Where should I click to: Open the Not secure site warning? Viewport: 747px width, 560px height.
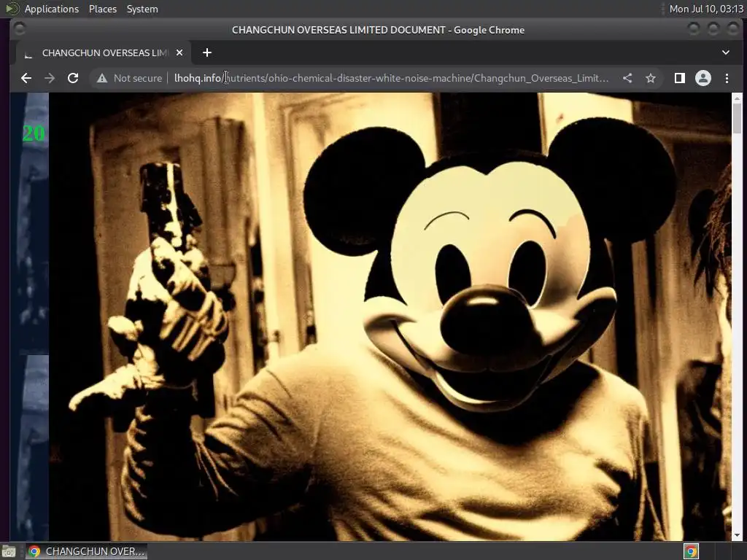[x=129, y=78]
